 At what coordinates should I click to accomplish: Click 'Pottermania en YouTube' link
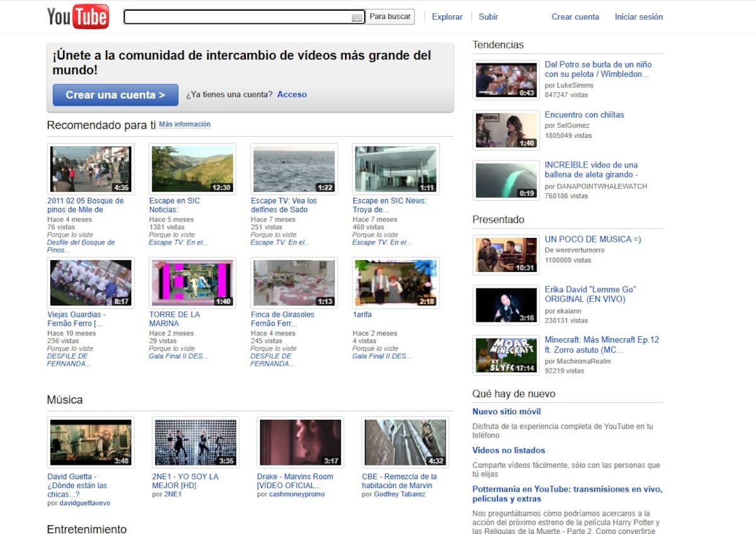point(567,494)
